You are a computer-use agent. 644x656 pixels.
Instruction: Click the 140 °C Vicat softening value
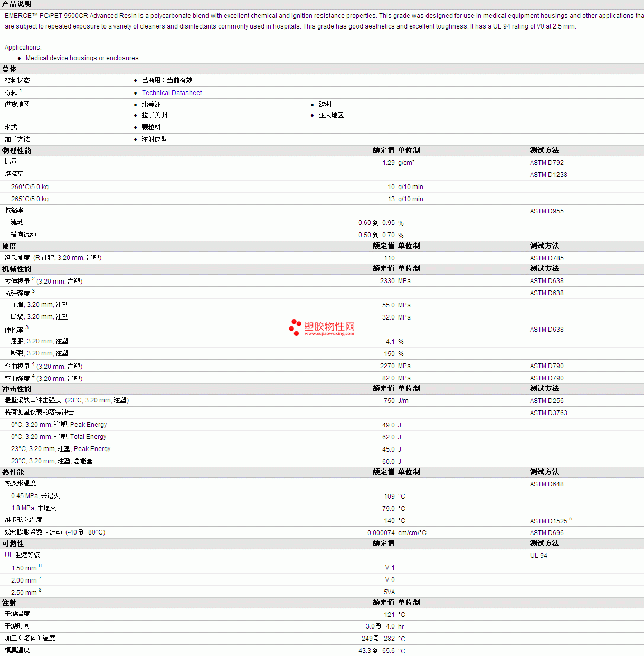click(394, 521)
